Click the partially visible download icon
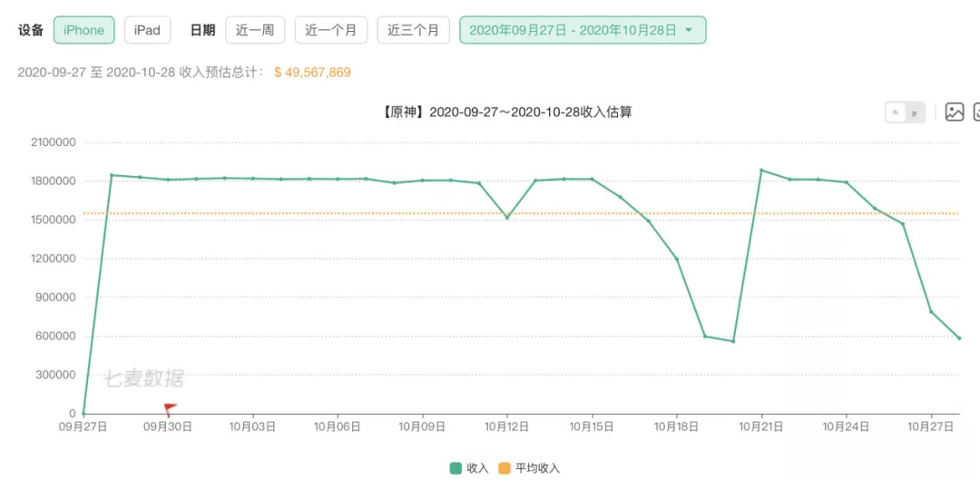The width and height of the screenshot is (980, 480). (x=976, y=113)
